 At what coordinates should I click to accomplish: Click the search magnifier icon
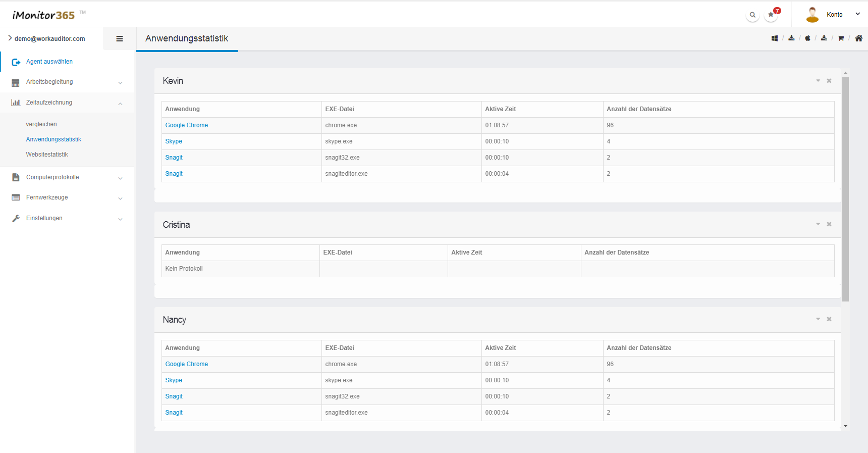tap(752, 15)
